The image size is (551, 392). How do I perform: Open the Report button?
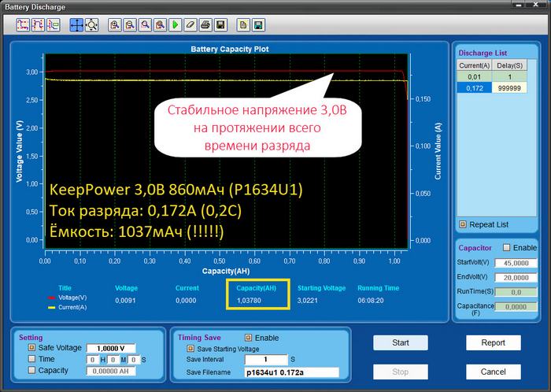[x=493, y=343]
